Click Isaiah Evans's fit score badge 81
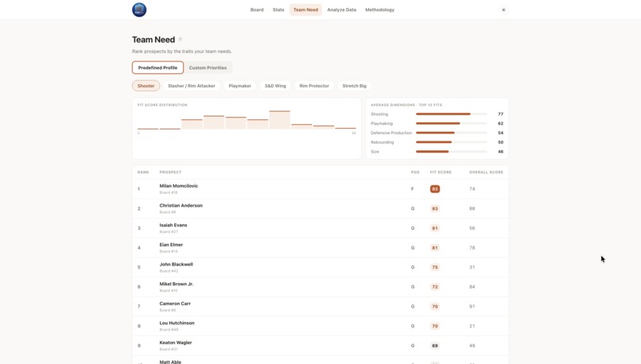Viewport: 641px width, 364px height. 434,228
